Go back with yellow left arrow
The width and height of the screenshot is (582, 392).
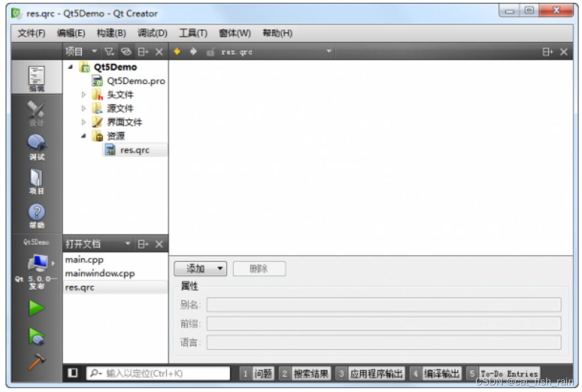click(x=177, y=51)
